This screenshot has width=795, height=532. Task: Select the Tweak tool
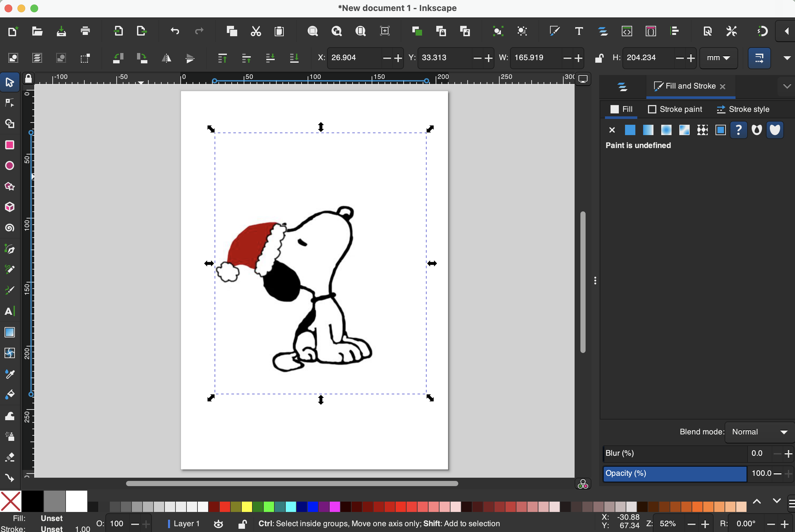(9, 416)
